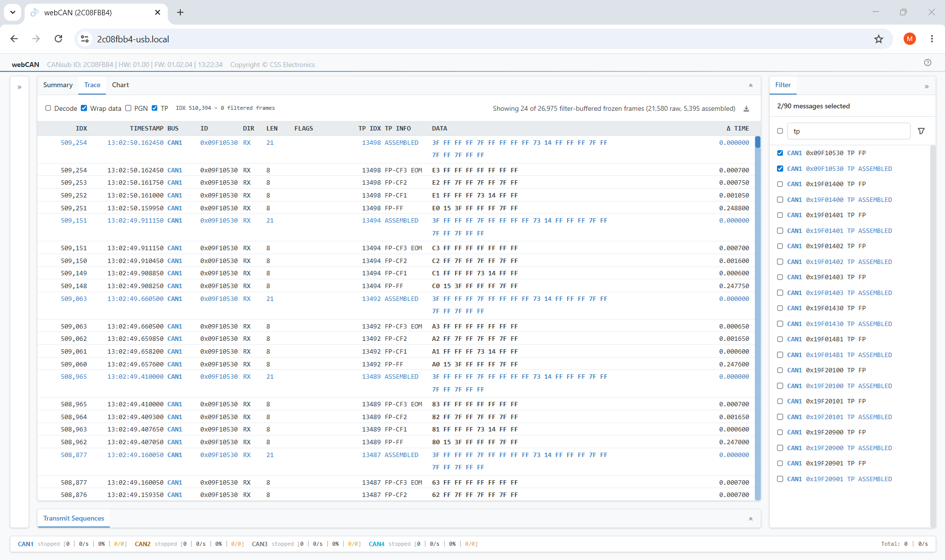Select assembled frame row IDX 509,254
The height and width of the screenshot is (560, 945).
396,149
